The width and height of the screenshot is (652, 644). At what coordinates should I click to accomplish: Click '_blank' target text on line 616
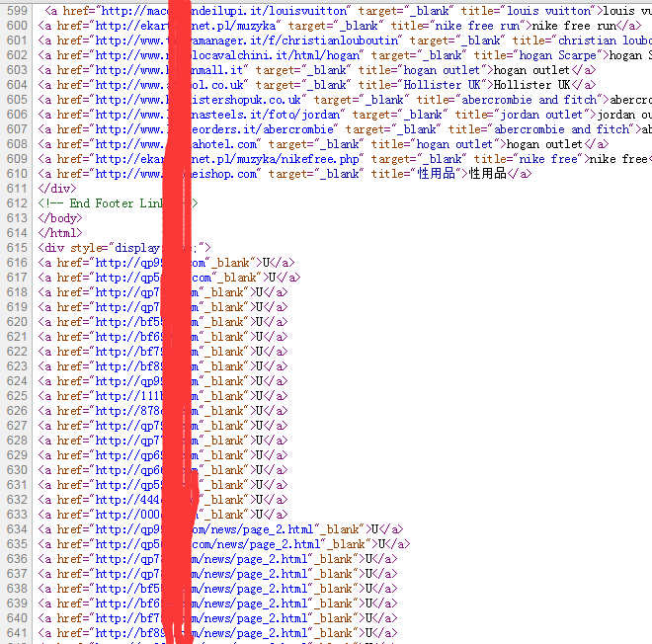click(x=233, y=263)
